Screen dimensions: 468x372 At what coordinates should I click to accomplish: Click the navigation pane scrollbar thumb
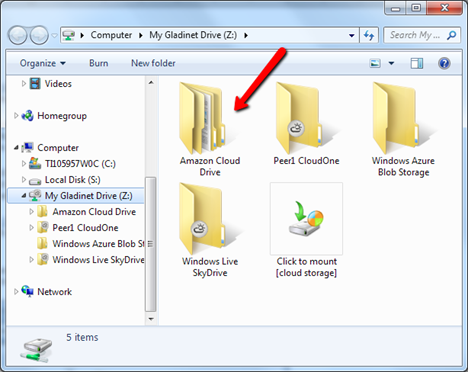(x=151, y=244)
